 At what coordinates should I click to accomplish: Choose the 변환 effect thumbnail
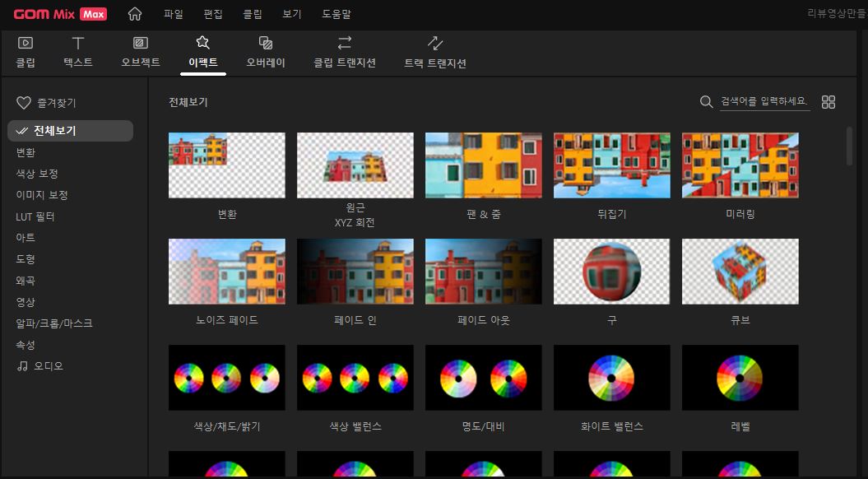click(227, 165)
